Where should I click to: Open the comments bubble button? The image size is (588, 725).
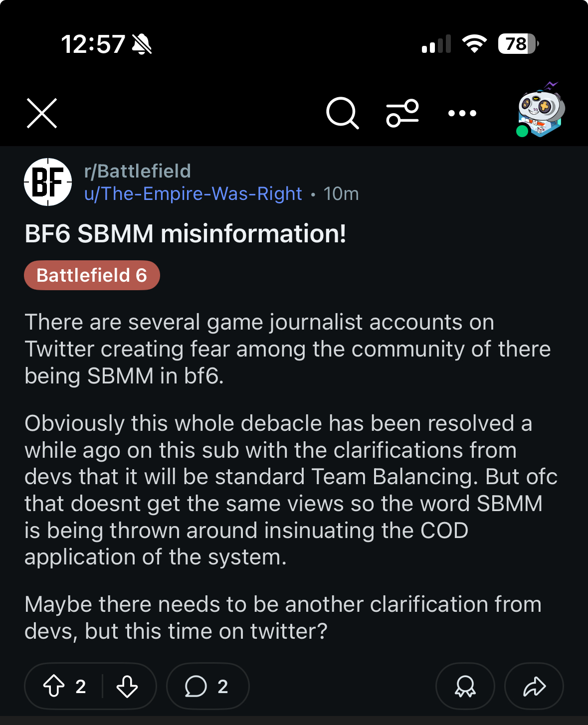[x=207, y=686]
